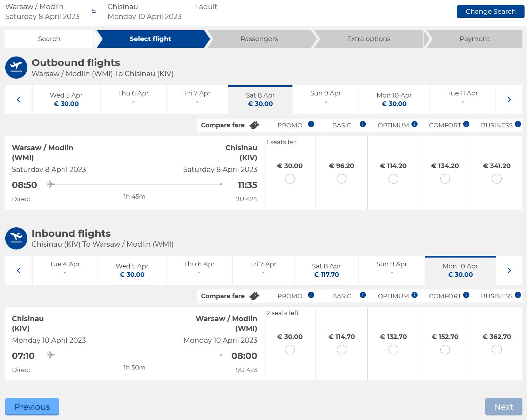Show outbound OPTIMUM fare info icon

(414, 124)
